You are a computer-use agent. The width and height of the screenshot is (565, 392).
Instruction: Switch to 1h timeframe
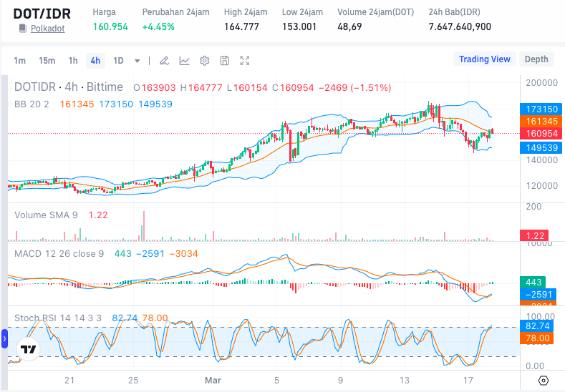(73, 61)
